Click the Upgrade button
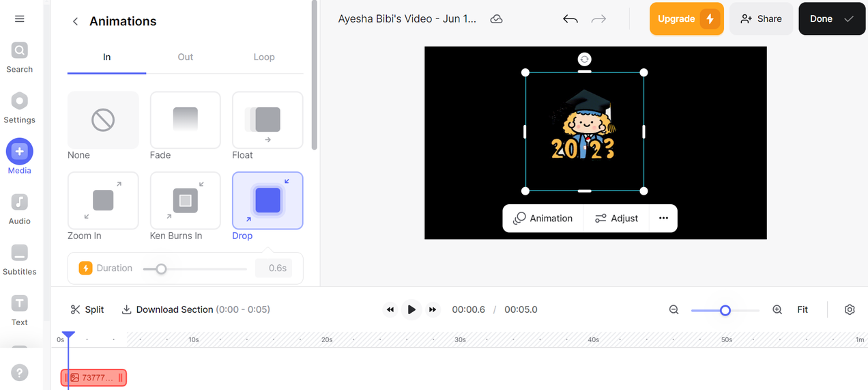Image resolution: width=868 pixels, height=390 pixels. (686, 18)
